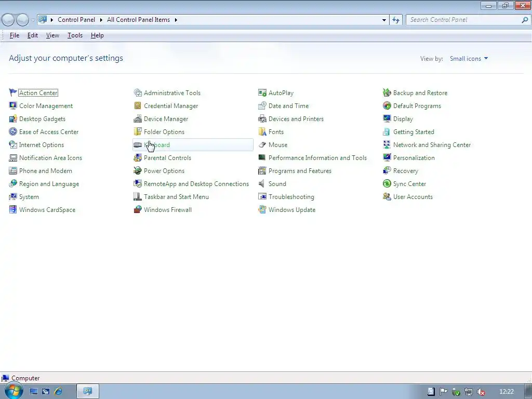The image size is (532, 399).
Task: Open the Tools menu
Action: click(x=75, y=35)
